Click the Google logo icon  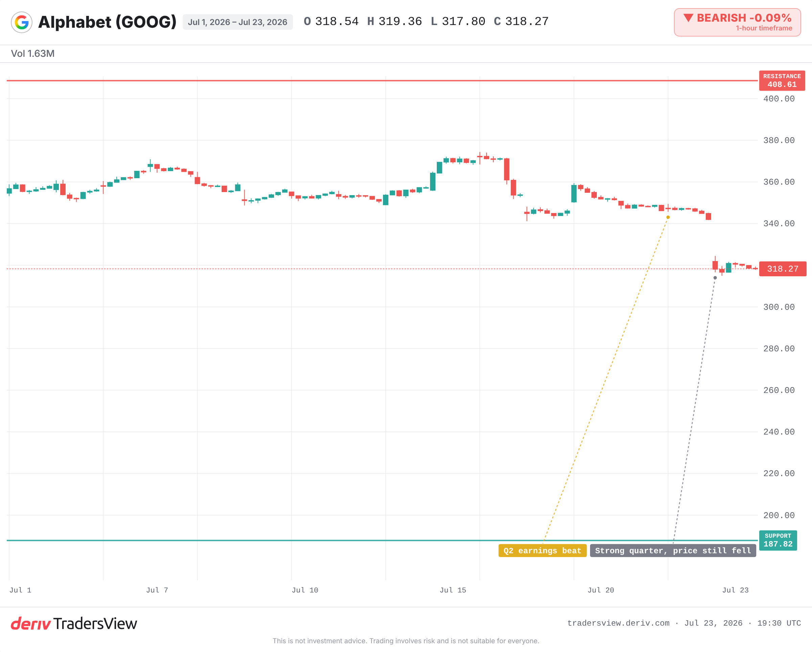click(21, 22)
